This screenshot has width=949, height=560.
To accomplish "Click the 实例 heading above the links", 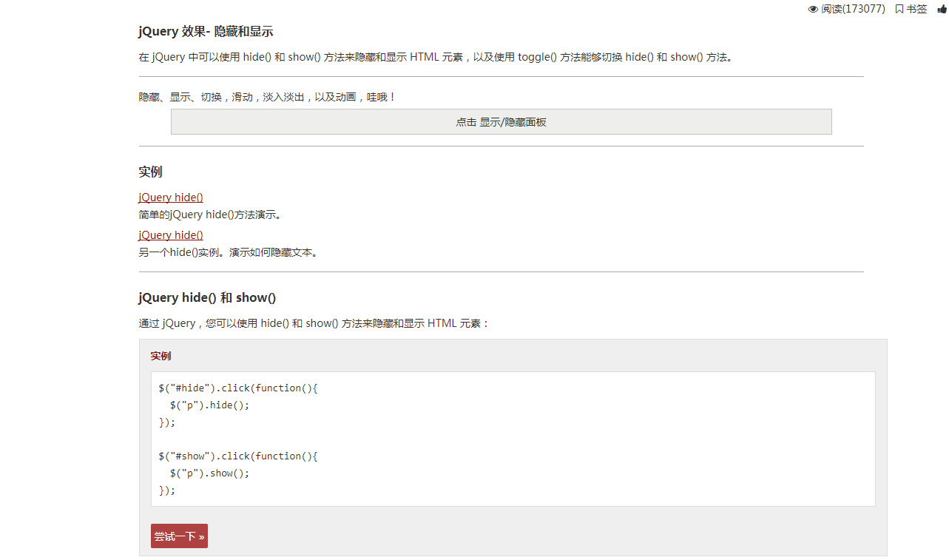I will tap(150, 172).
